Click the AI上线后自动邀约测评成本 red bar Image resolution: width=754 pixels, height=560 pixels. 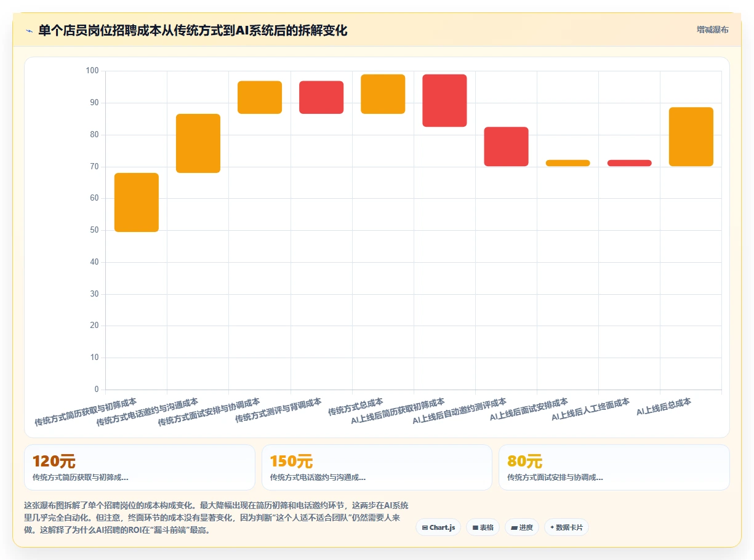(506, 146)
